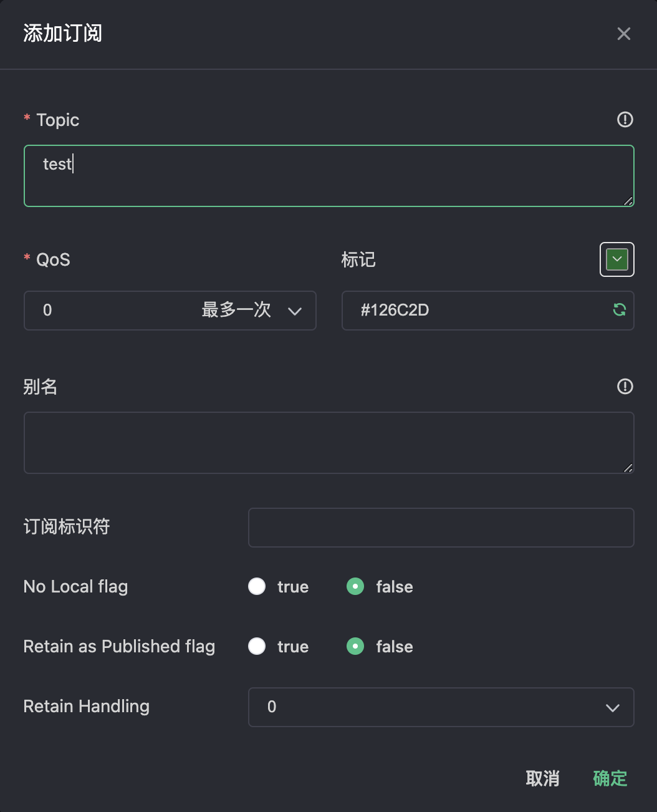Open the green color picker swatch

[617, 259]
